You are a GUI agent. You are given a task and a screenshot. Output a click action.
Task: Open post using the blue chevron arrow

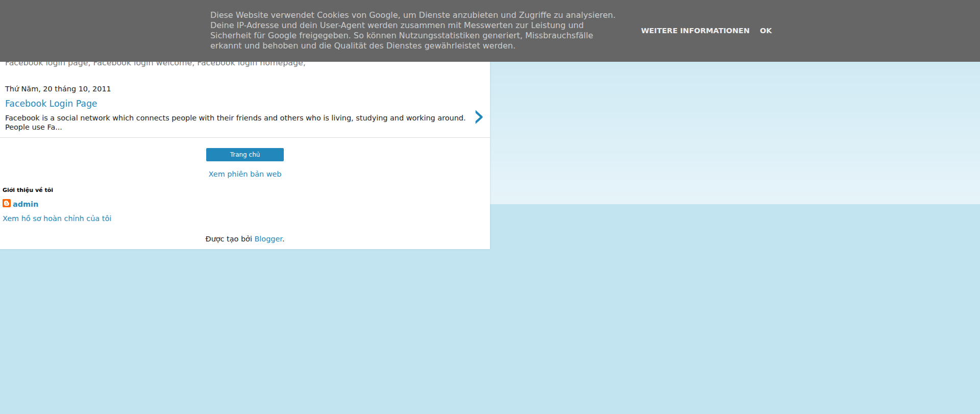[x=479, y=117]
